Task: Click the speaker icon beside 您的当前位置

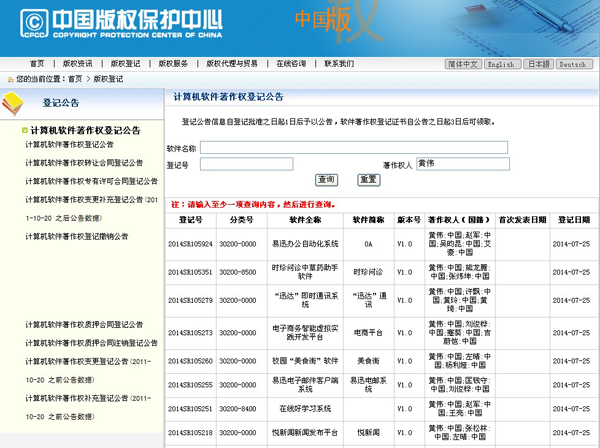Action: 9,77
